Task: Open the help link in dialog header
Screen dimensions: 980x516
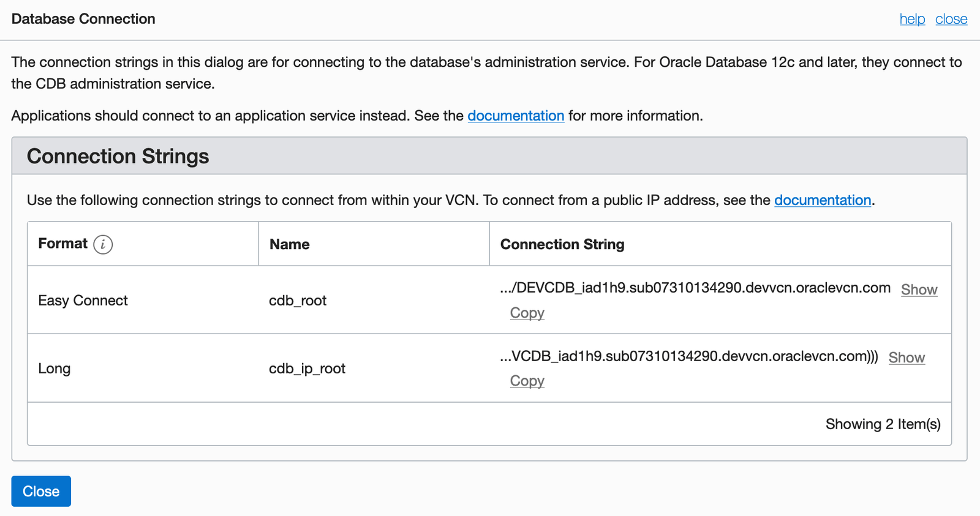Action: 912,19
